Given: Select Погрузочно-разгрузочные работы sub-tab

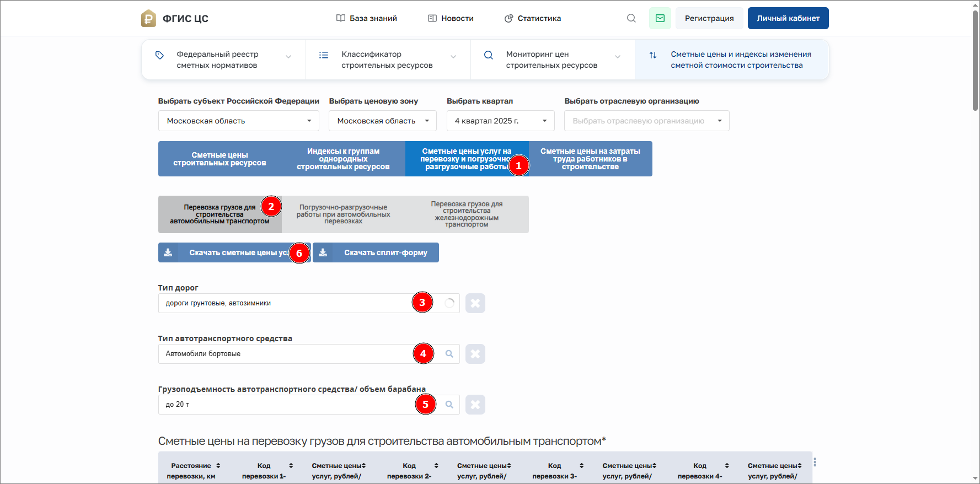Looking at the screenshot, I should tap(344, 214).
